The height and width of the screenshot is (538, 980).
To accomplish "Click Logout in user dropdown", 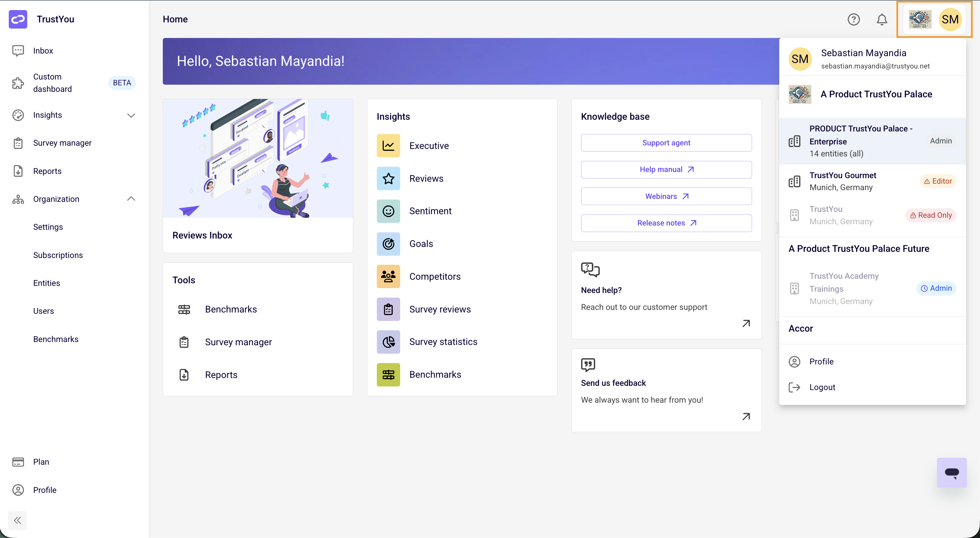I will coord(872,387).
